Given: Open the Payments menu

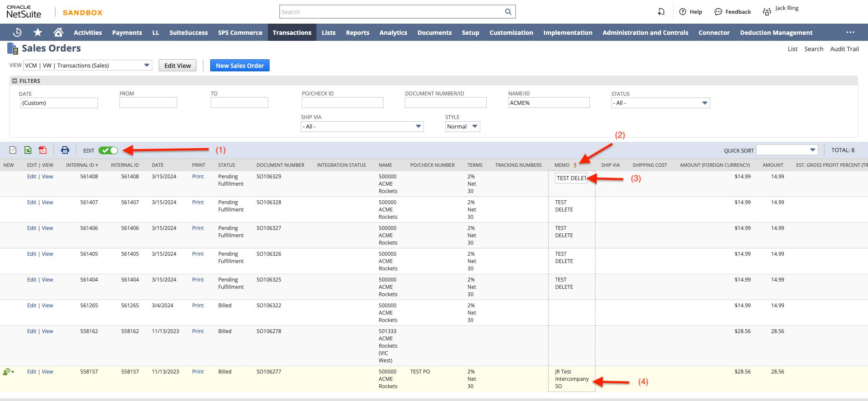Looking at the screenshot, I should click(127, 33).
